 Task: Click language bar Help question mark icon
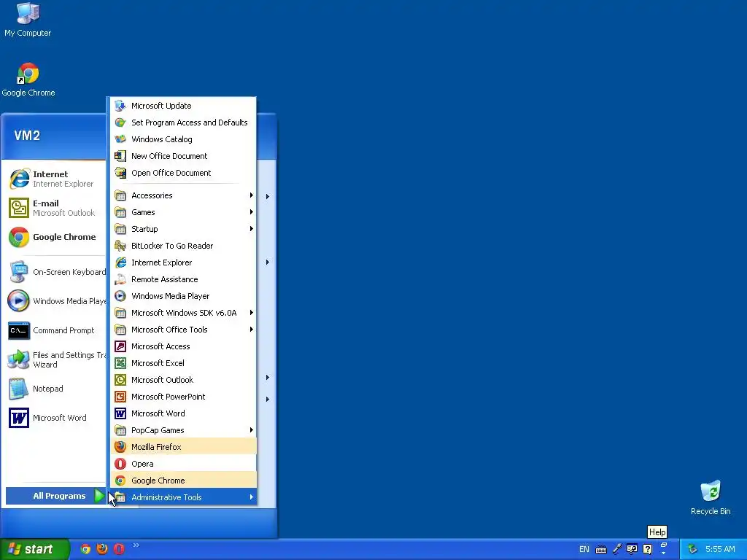[648, 549]
